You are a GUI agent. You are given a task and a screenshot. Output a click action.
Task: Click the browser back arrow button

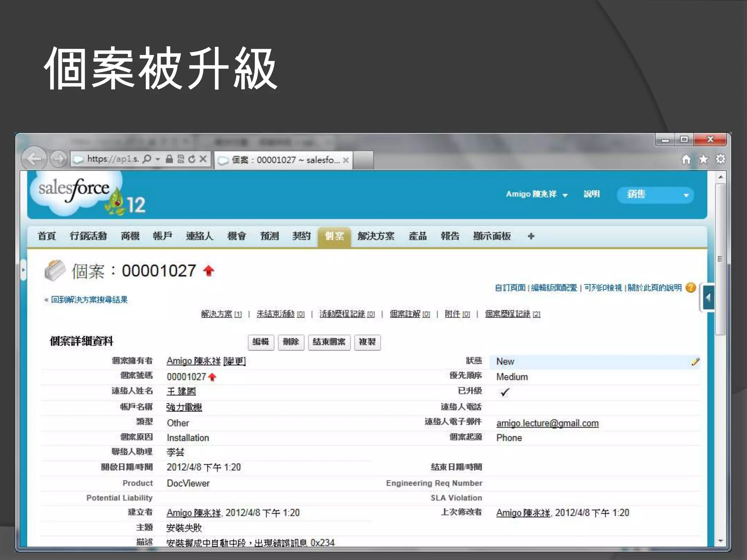pos(34,159)
